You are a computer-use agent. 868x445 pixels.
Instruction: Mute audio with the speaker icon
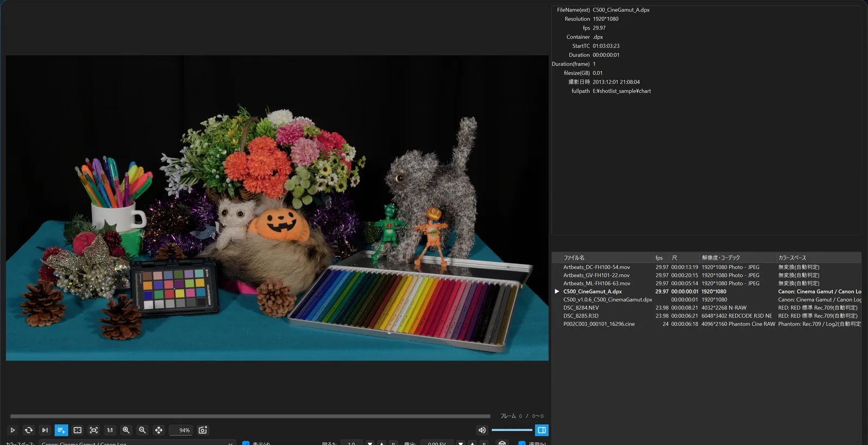[482, 430]
